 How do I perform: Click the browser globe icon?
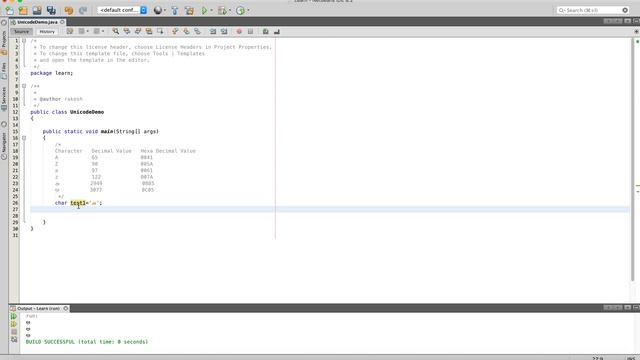pyautogui.click(x=158, y=10)
